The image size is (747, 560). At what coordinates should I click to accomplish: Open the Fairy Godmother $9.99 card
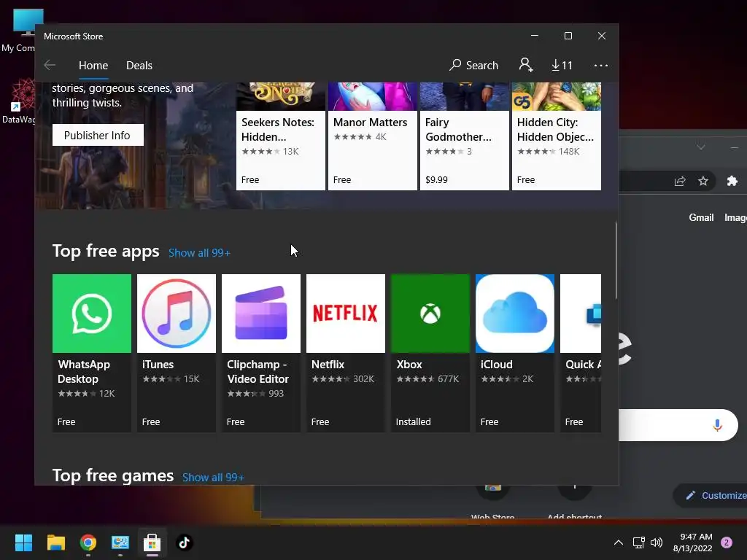465,136
